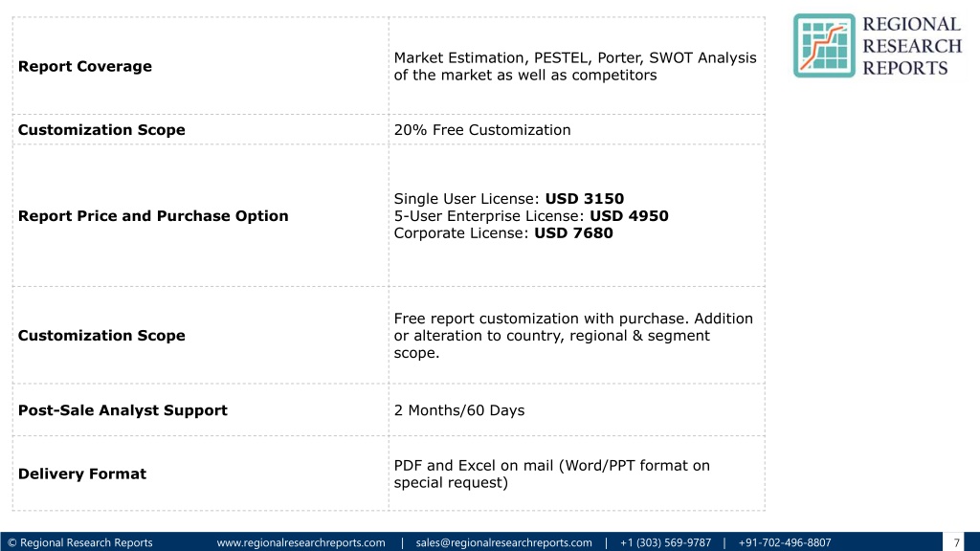Screen dimensions: 980x551
Task: Click the sales@regionalresearchreports.com email address
Action: (503, 543)
